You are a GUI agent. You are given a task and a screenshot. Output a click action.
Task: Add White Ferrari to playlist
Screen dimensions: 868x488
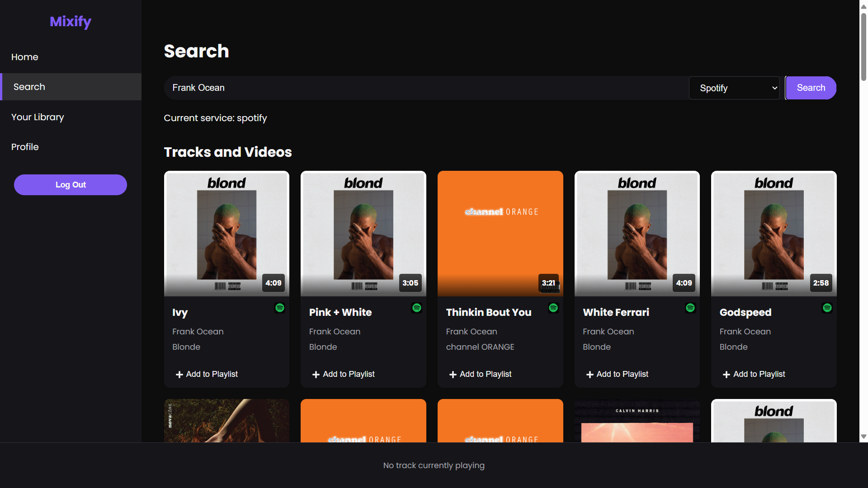click(x=617, y=374)
